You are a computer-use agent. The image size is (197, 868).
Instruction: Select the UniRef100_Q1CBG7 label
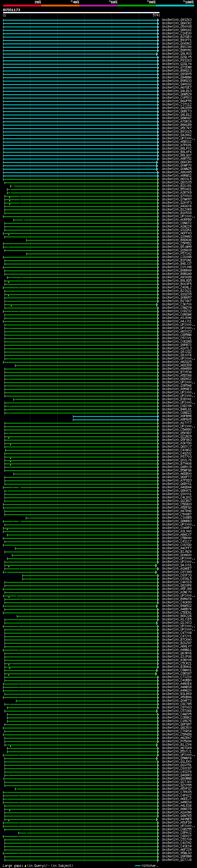tap(177, 500)
